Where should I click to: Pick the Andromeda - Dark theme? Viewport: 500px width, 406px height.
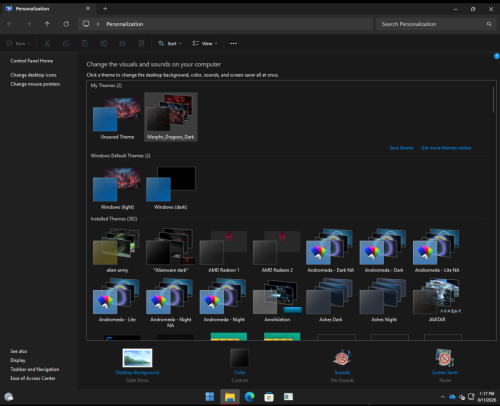coord(384,251)
